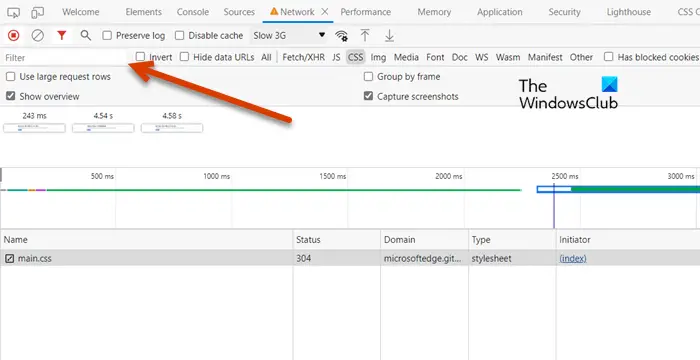Open the Sources tab
700x360 pixels.
239,12
